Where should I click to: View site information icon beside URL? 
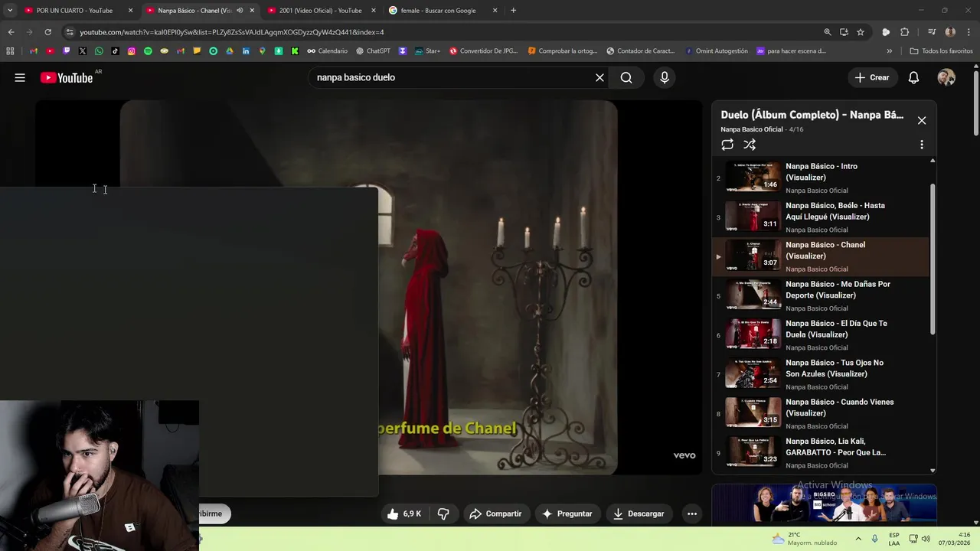70,32
